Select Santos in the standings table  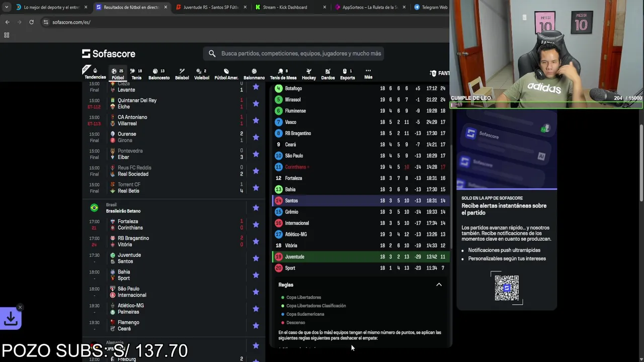[x=361, y=201]
